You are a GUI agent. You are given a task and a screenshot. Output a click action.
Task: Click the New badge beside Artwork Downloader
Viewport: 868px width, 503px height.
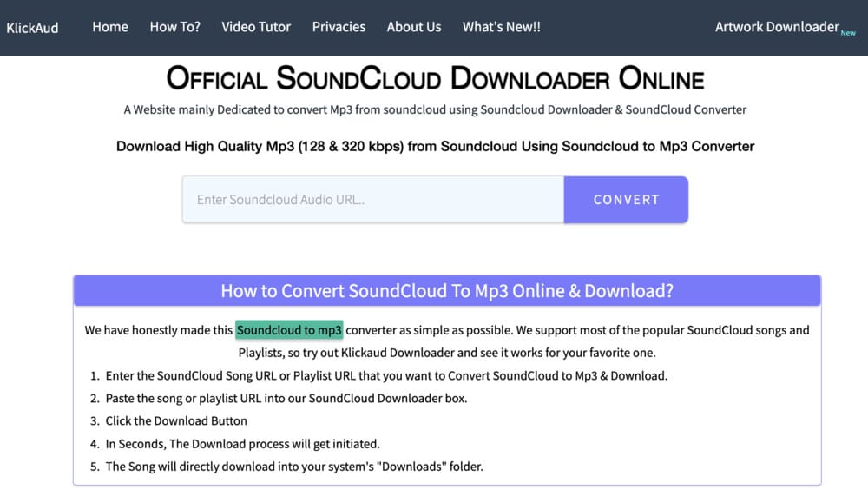[848, 32]
